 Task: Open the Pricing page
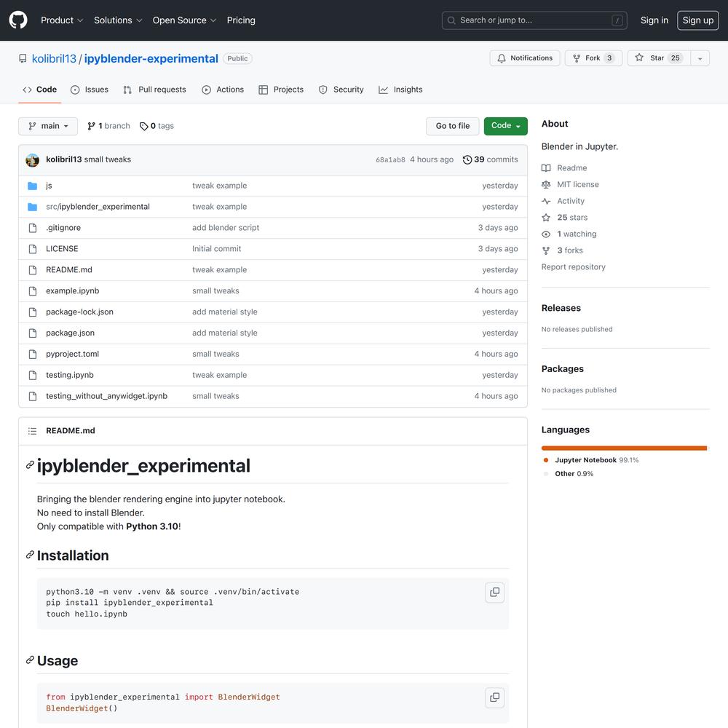tap(241, 20)
